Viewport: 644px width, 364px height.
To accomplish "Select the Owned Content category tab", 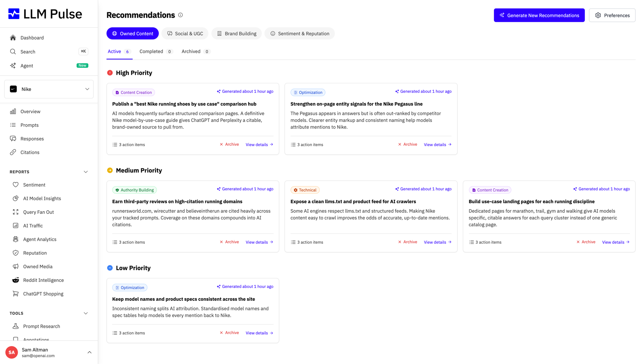I will pyautogui.click(x=133, y=34).
